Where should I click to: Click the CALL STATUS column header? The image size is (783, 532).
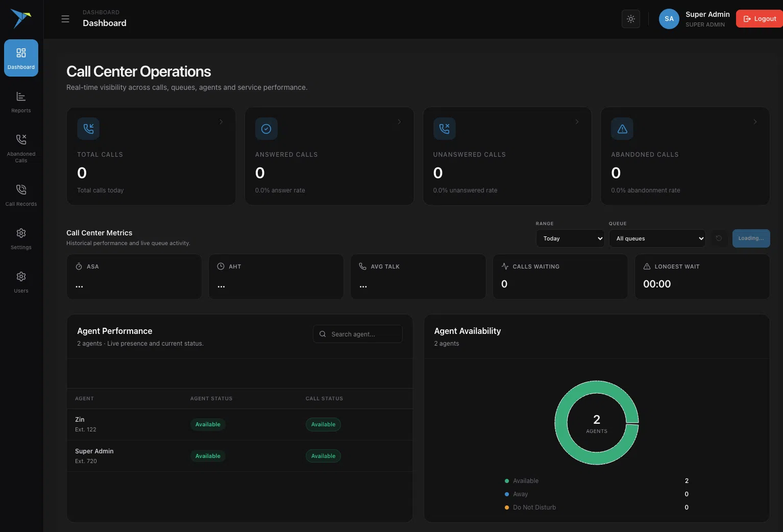coord(324,398)
